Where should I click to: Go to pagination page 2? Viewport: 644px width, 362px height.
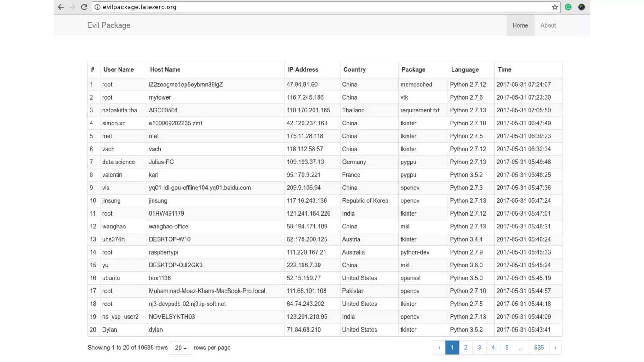[466, 348]
